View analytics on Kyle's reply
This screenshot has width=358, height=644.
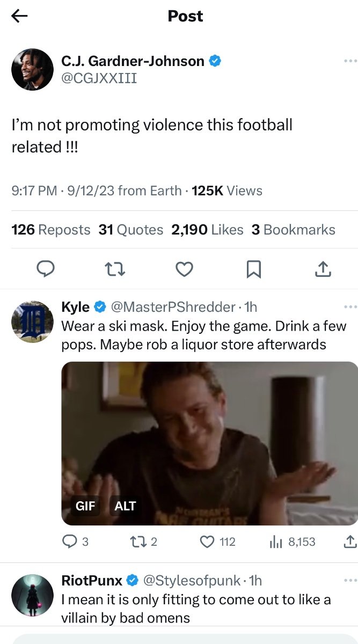pos(276,542)
